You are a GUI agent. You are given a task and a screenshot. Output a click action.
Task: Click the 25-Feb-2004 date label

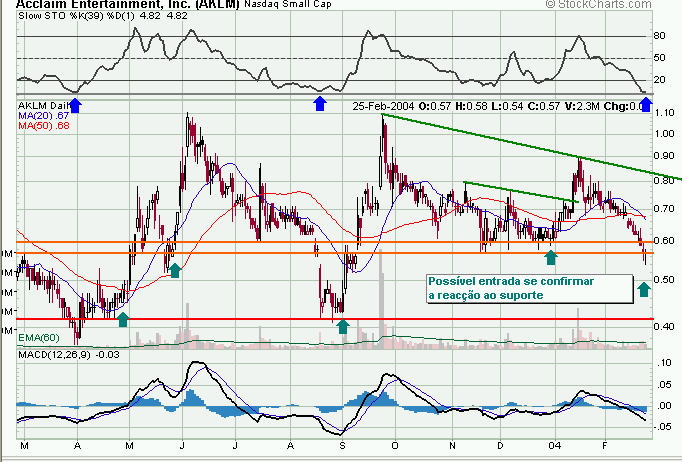click(x=384, y=106)
